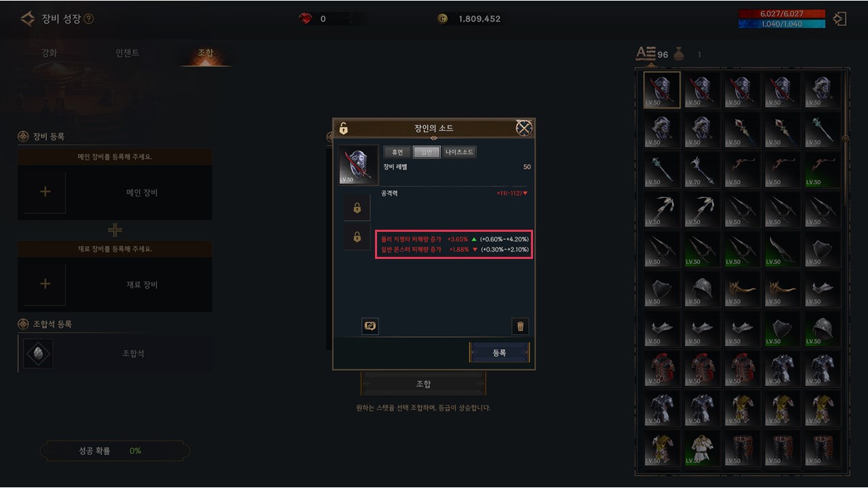Add main equipment via 메인 장비 plus slot
868x488 pixels.
coord(45,192)
